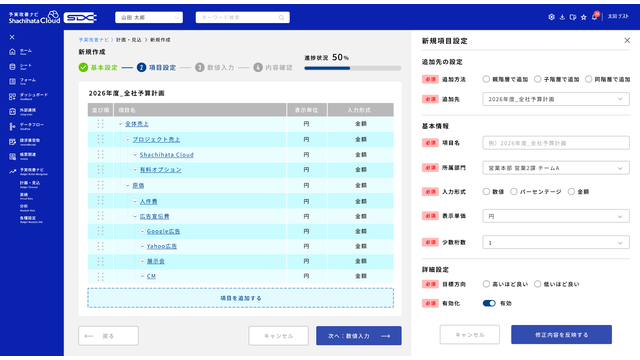Click the 項目名 text field
640x360 pixels.
556,143
